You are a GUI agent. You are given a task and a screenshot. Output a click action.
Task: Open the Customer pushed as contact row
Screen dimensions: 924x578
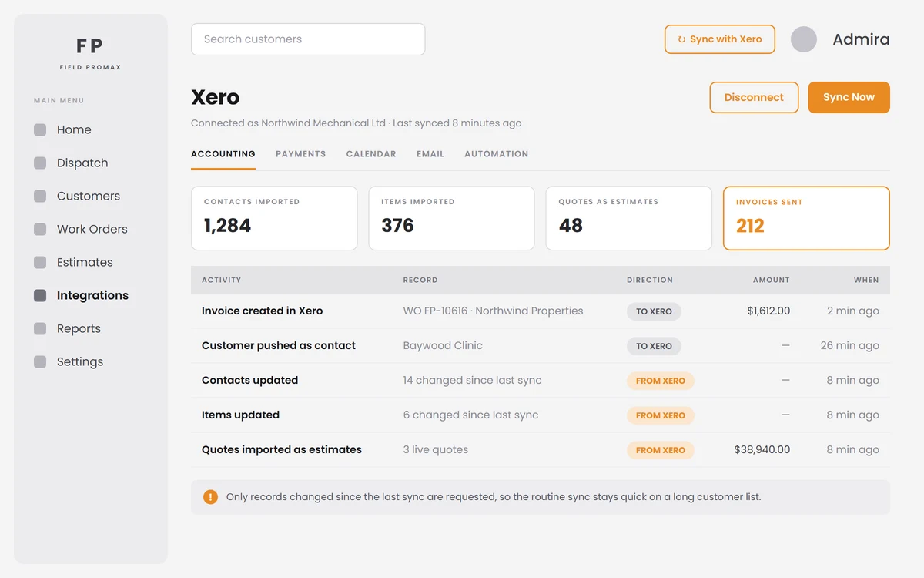coord(541,346)
